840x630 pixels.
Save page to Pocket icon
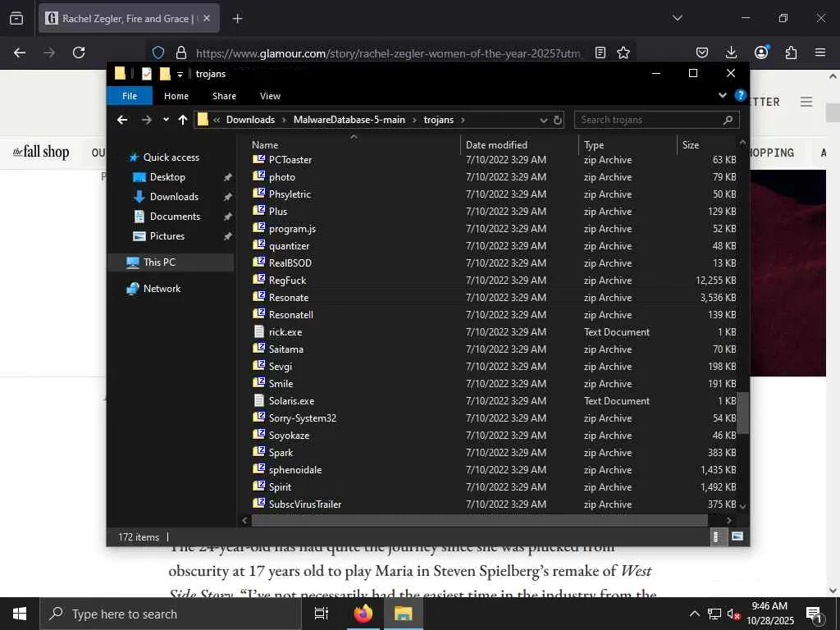[702, 52]
